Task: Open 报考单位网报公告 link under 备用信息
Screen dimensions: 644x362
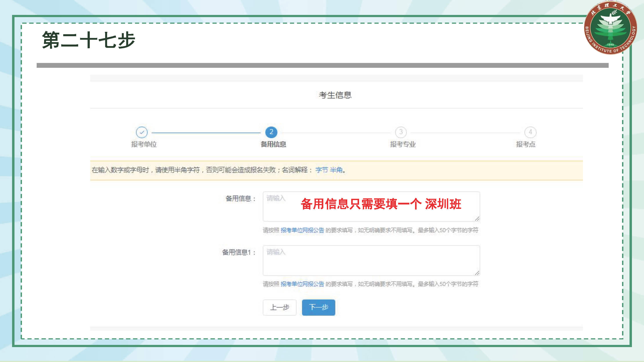Action: click(x=302, y=230)
